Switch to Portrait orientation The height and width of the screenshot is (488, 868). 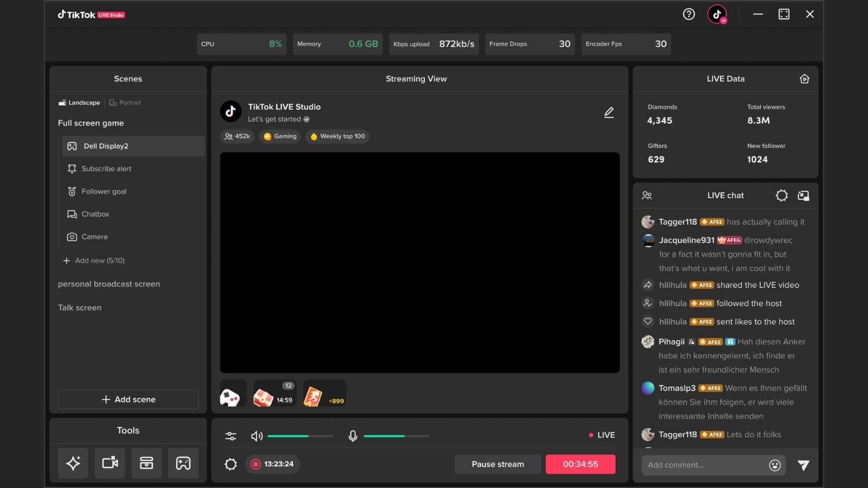(x=125, y=102)
